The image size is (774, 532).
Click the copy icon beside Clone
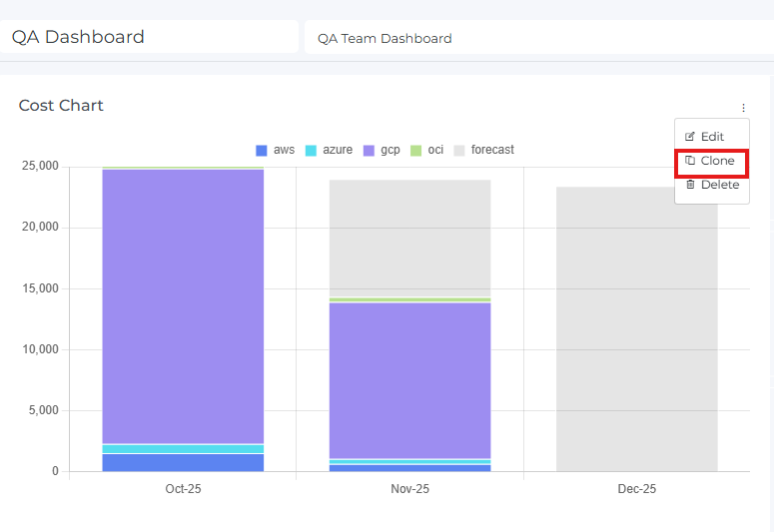click(x=690, y=161)
